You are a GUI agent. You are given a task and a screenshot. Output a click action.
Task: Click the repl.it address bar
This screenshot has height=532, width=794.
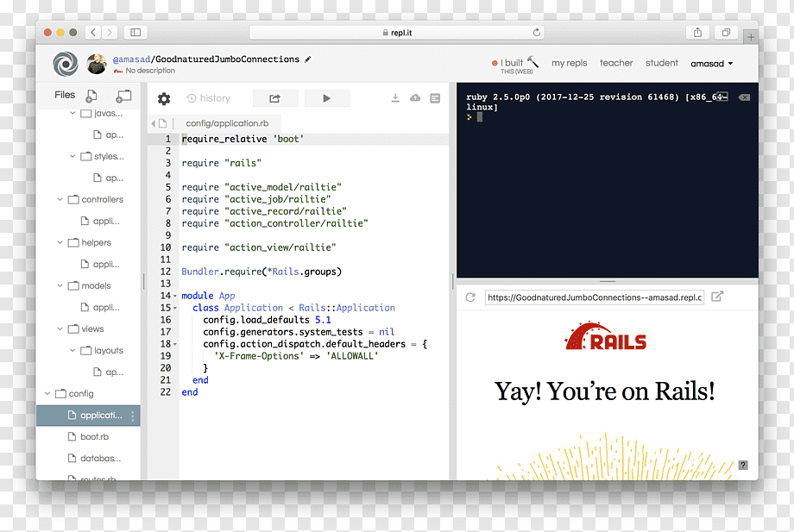tap(397, 33)
